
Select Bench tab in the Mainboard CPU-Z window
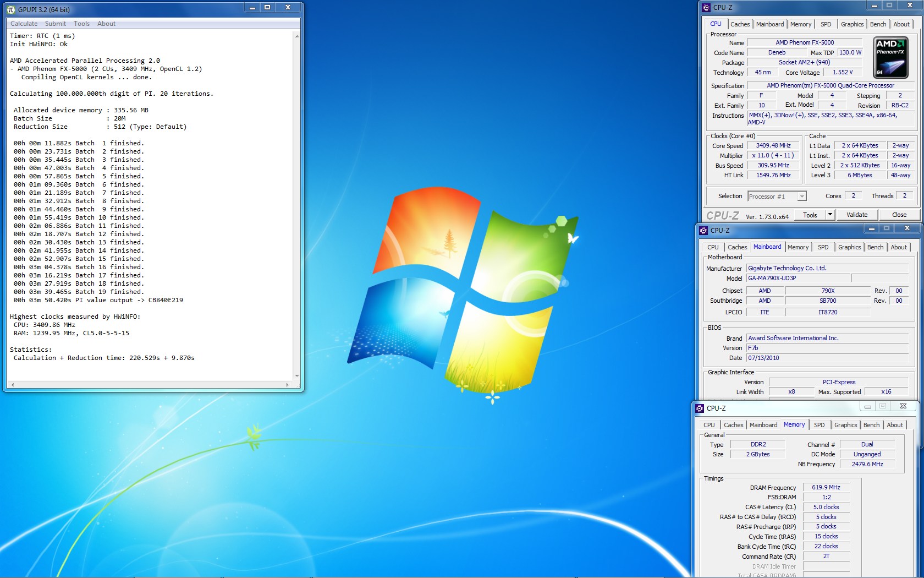point(875,247)
